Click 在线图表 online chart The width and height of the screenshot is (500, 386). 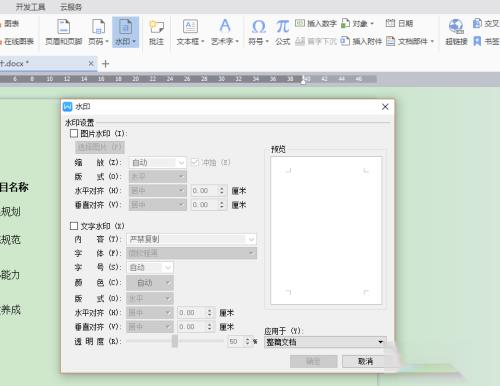[17, 41]
